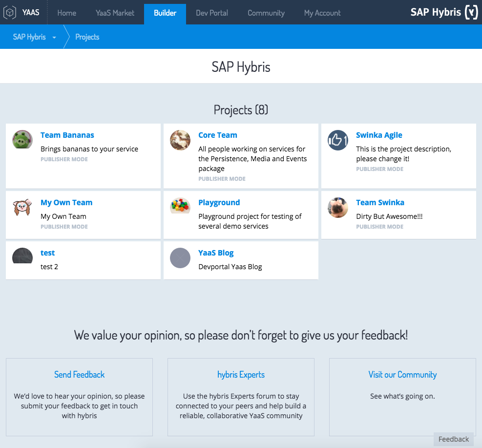Screen dimensions: 482x448
Task: Click 'This is the project description' text
Action: tap(403, 154)
